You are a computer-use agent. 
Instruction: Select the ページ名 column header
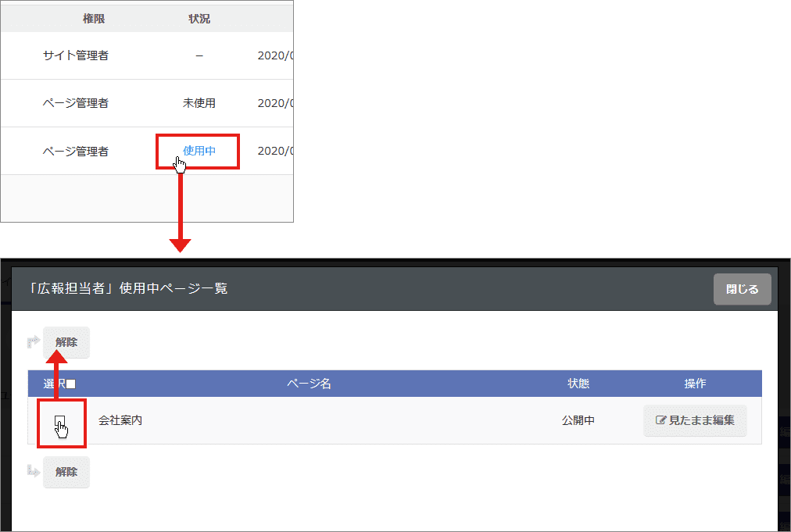tap(309, 384)
